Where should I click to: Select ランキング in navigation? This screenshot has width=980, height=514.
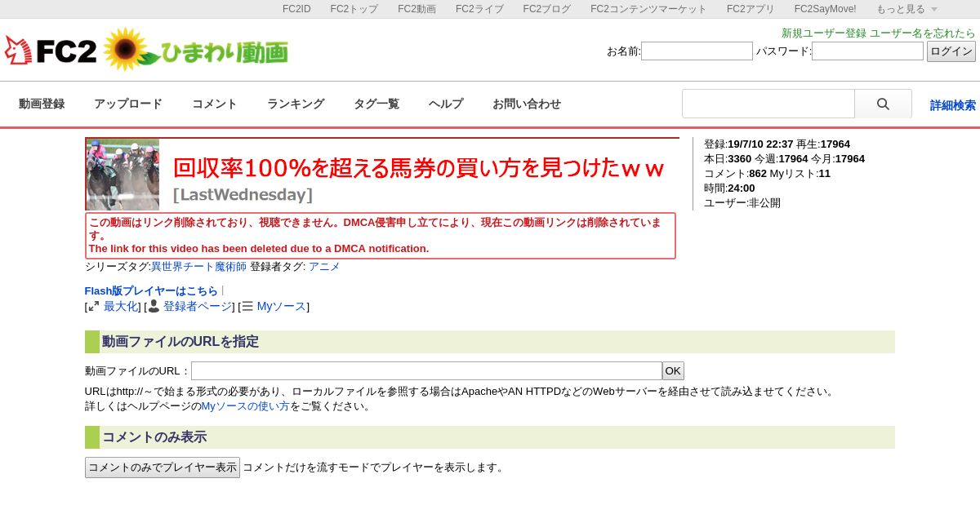click(296, 104)
